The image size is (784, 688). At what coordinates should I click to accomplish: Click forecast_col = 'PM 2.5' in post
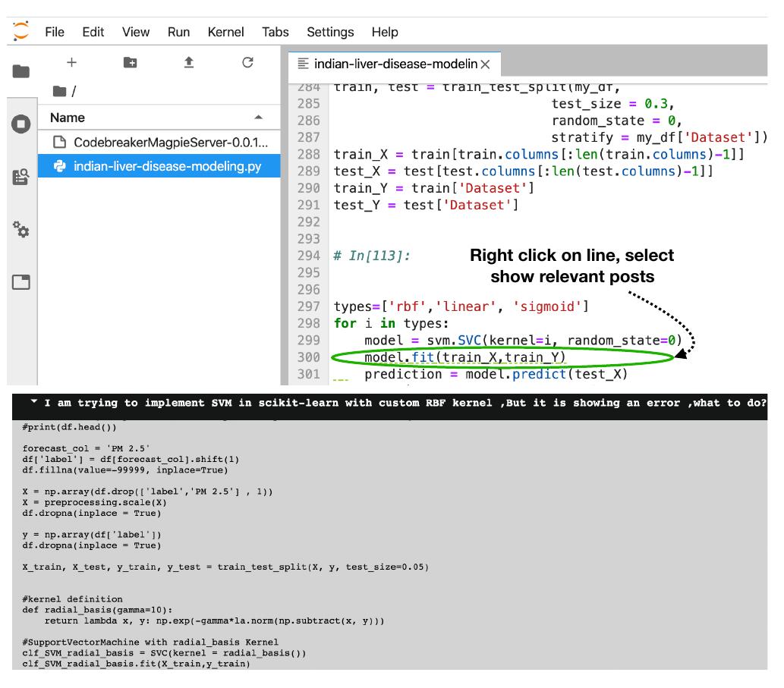click(x=86, y=448)
